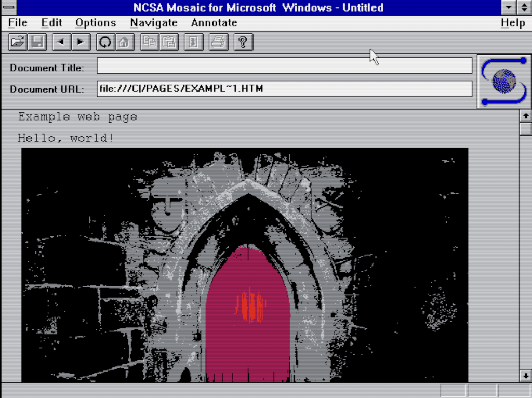
Task: Click the Find in document icon
Action: coord(193,43)
